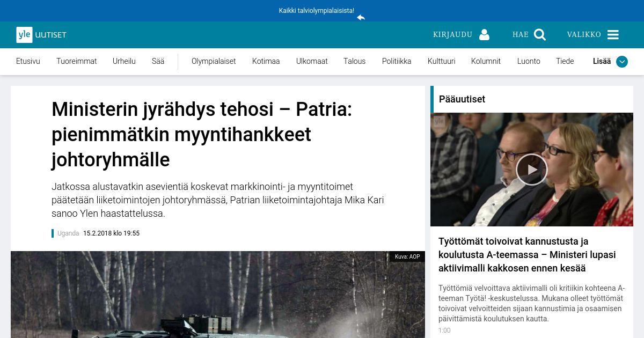Click the Lisää more label

[x=602, y=61]
